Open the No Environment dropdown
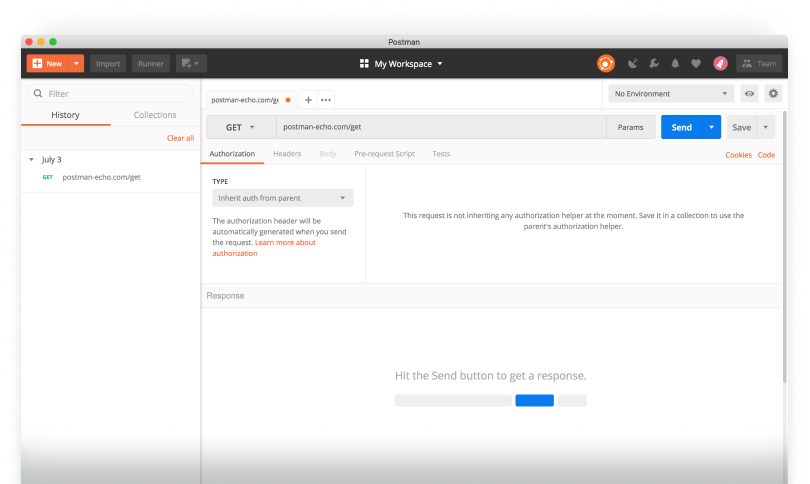This screenshot has height=484, width=810. [671, 93]
